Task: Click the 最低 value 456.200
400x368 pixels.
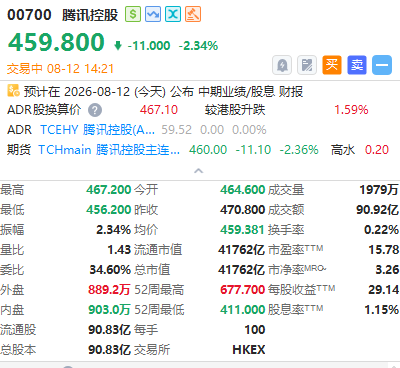Action: (x=109, y=210)
